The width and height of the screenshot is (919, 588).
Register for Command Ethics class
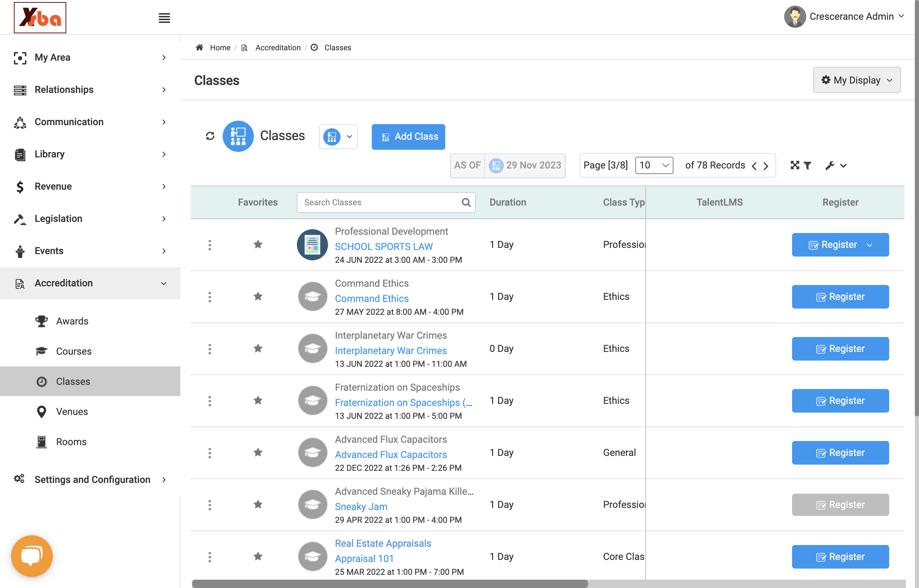pyautogui.click(x=840, y=297)
